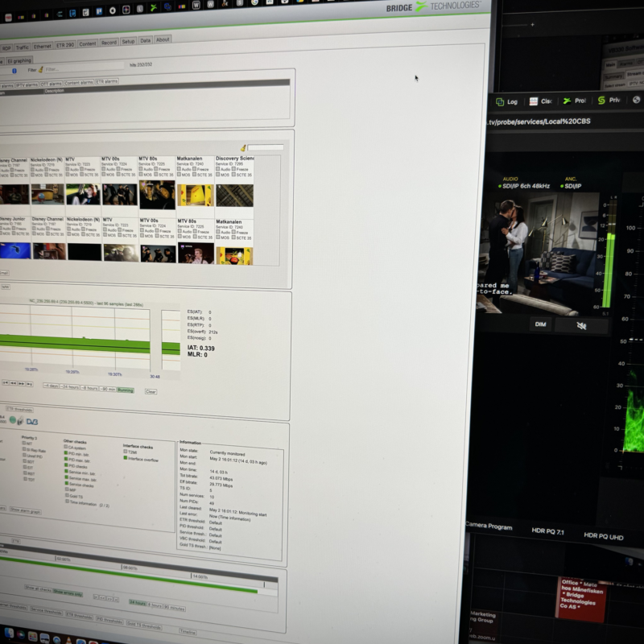644x644 pixels.
Task: Click the rewind control under the IAT graph
Action: [13, 383]
